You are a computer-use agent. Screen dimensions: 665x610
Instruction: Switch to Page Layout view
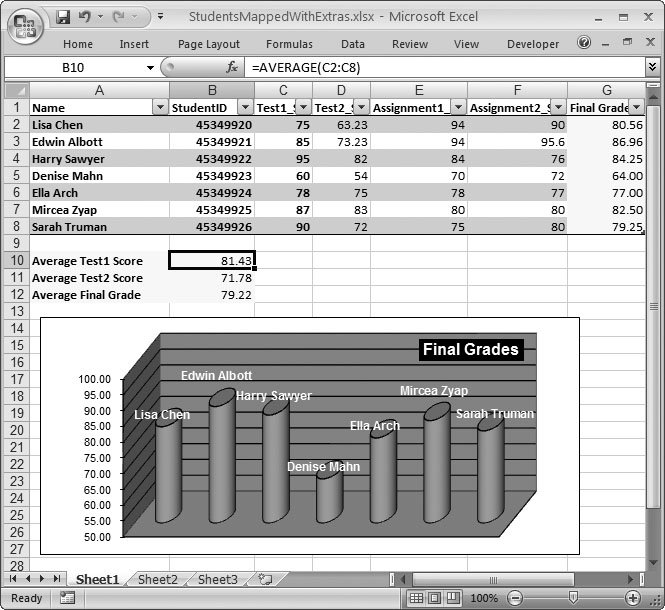(435, 598)
